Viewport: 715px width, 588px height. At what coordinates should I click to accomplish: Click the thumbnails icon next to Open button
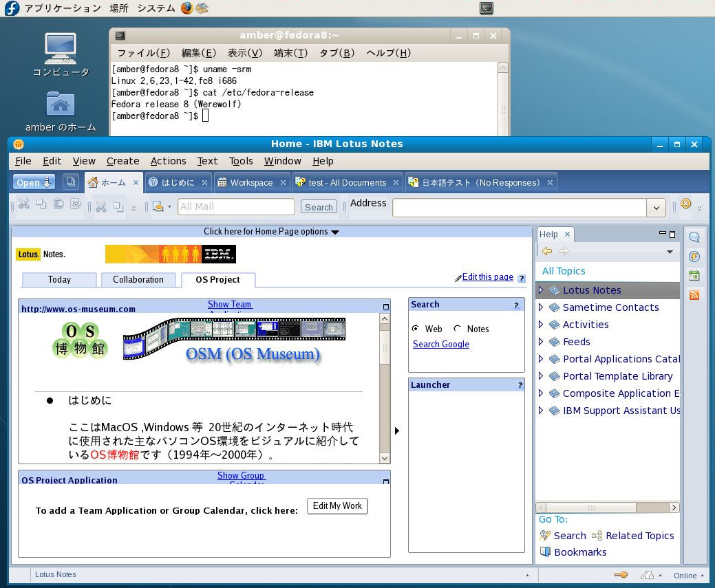(x=71, y=182)
